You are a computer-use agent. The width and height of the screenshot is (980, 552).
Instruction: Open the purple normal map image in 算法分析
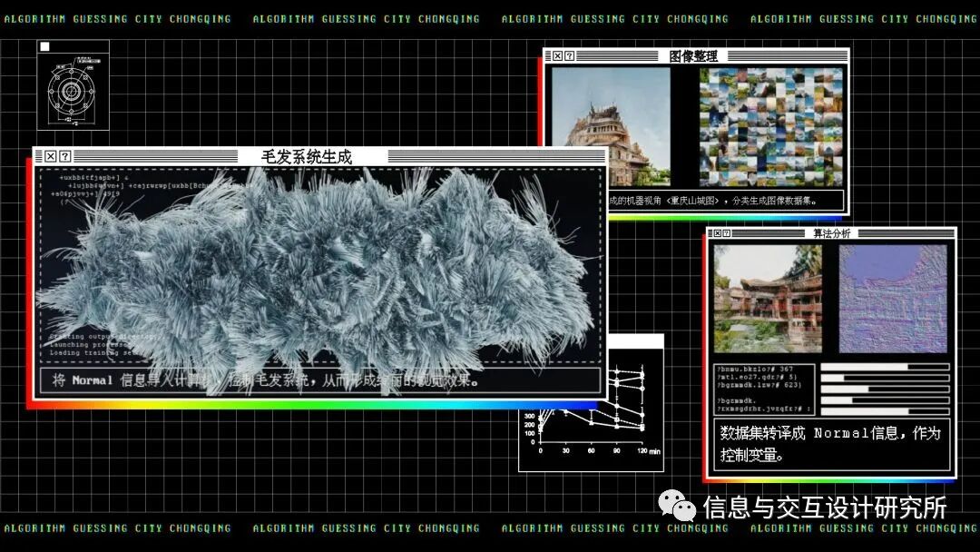coord(893,299)
